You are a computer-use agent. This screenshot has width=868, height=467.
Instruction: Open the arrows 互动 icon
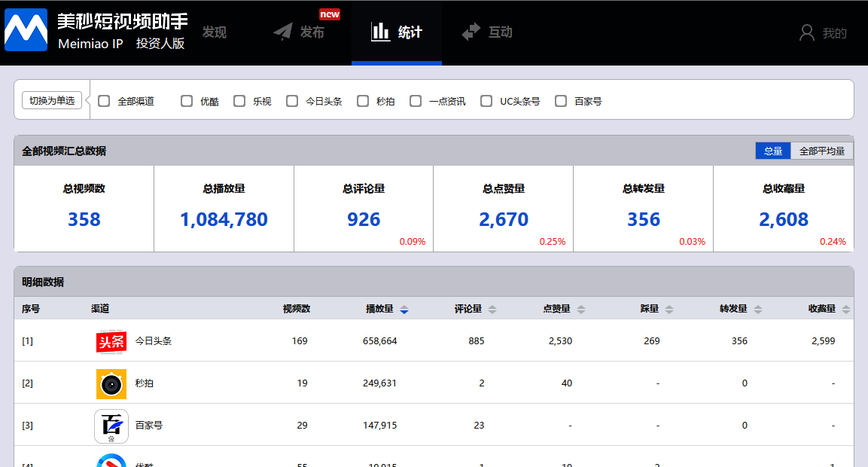click(471, 32)
